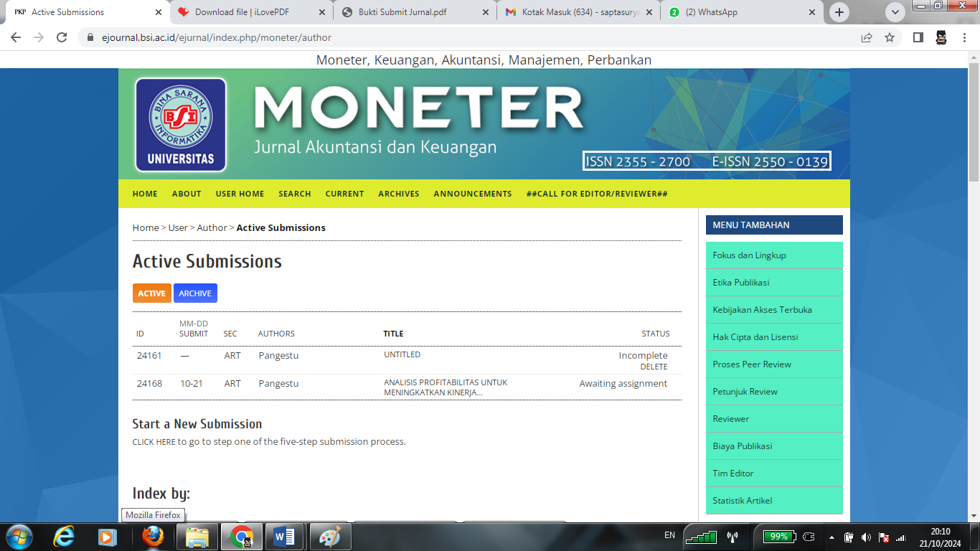Open the Reviewer sidebar item
The image size is (980, 551).
click(x=774, y=419)
